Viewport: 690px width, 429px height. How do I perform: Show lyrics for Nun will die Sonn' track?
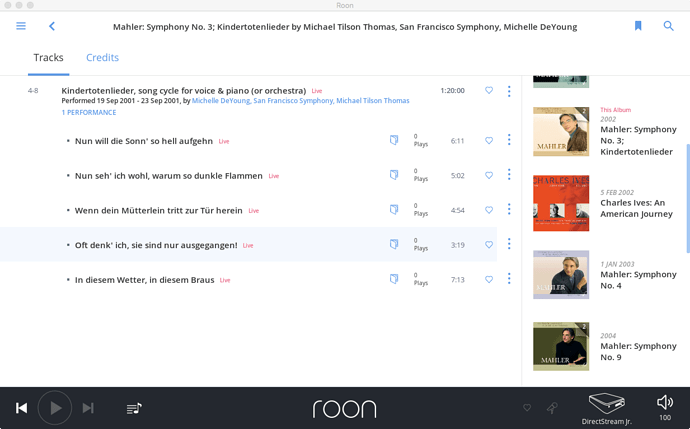394,140
